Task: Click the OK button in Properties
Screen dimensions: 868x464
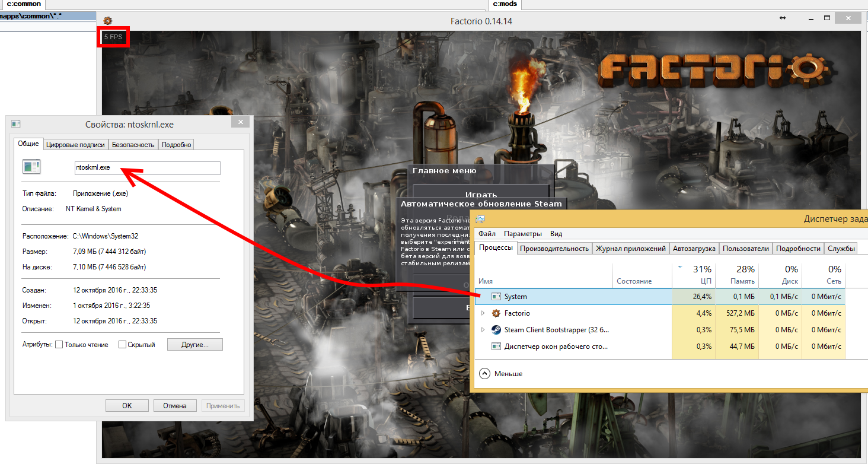Action: 127,406
